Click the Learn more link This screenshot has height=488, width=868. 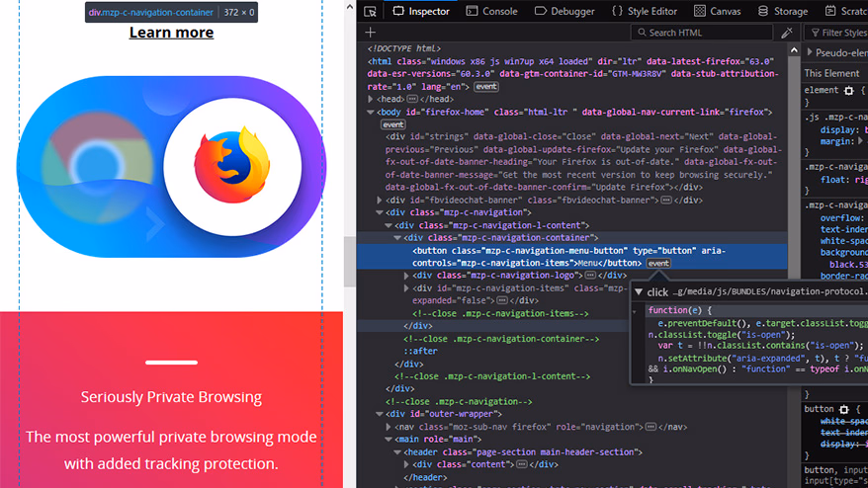[x=171, y=33]
